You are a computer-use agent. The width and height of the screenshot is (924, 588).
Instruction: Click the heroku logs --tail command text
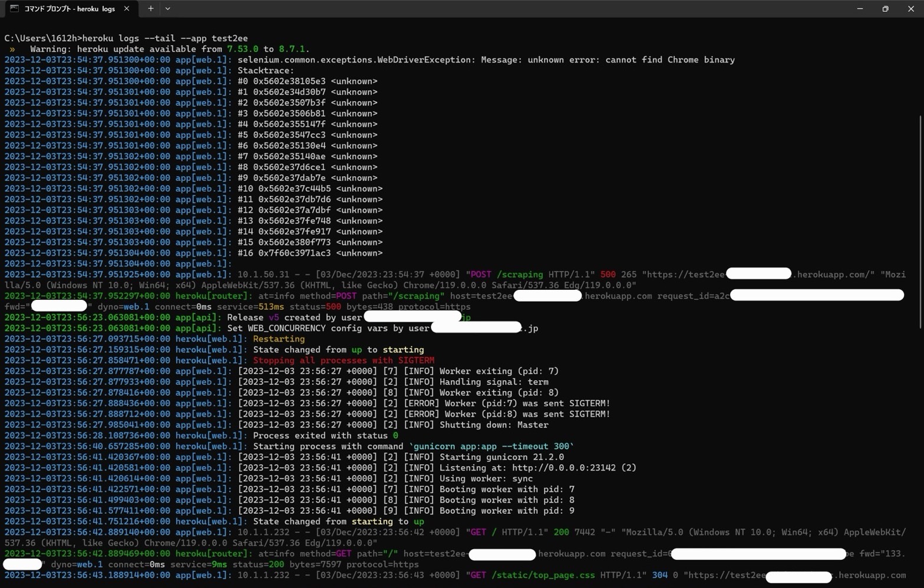(165, 38)
